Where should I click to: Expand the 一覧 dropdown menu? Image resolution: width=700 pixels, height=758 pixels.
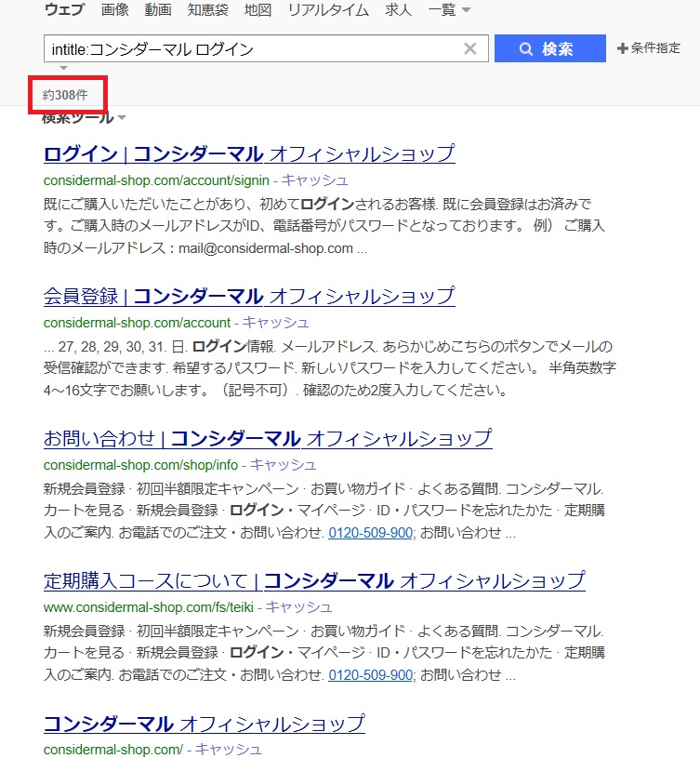click(x=449, y=10)
